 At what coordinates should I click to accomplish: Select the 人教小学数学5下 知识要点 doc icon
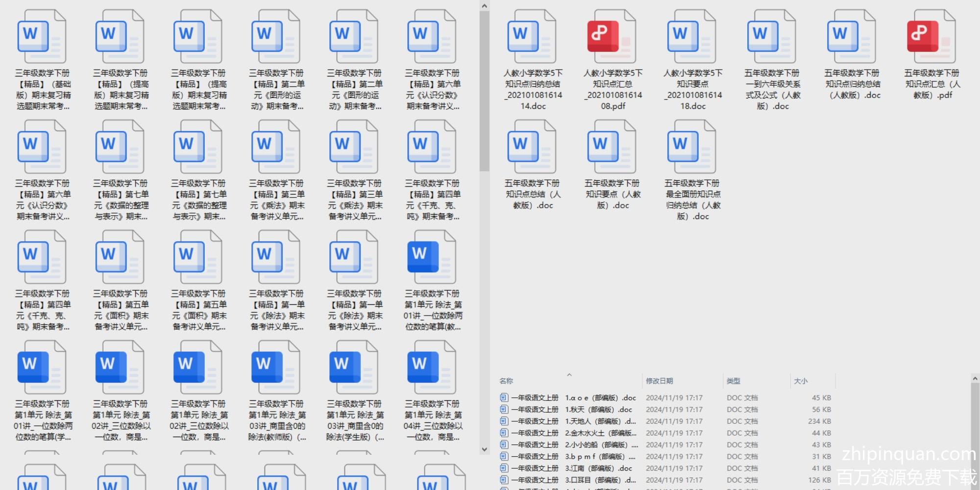click(x=692, y=37)
